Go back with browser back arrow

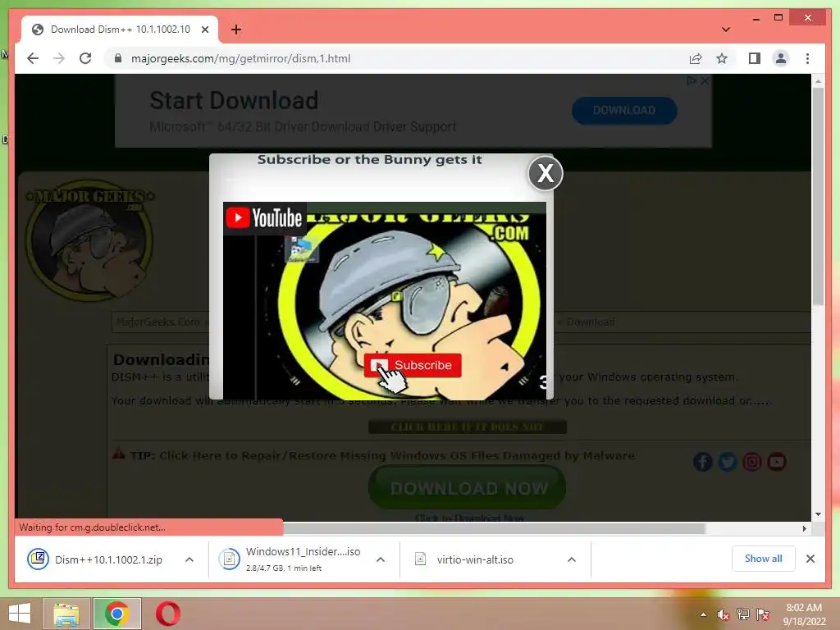pyautogui.click(x=33, y=58)
